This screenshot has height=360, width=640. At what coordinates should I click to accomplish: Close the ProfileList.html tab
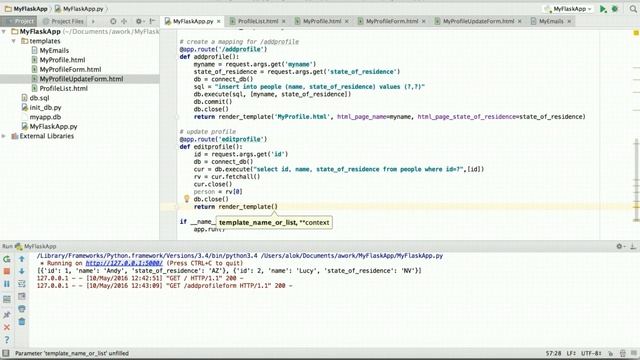[284, 21]
